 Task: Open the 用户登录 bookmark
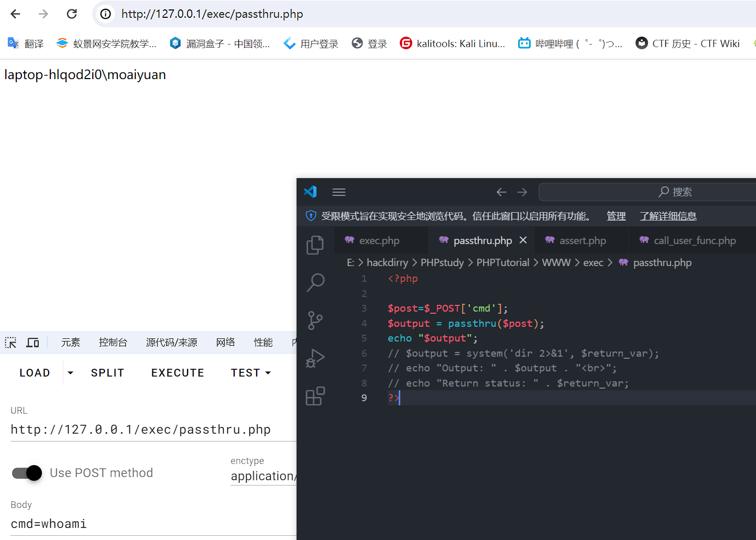point(311,43)
